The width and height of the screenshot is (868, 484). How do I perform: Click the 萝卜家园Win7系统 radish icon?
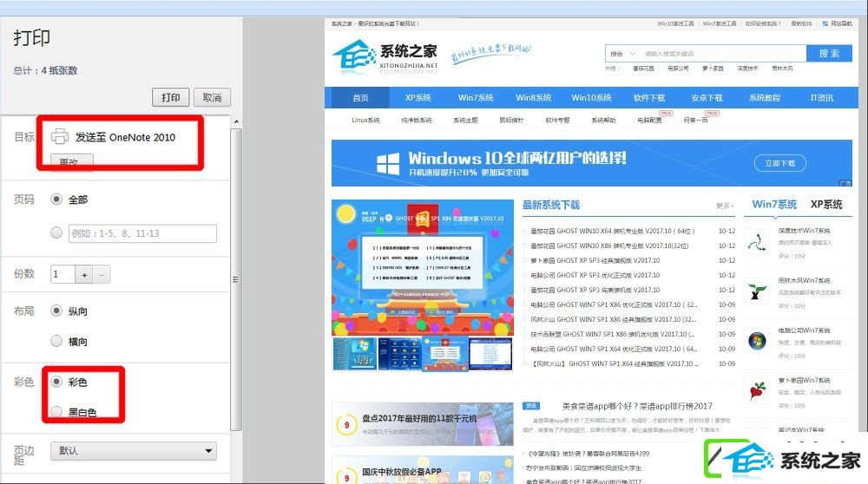pos(757,390)
